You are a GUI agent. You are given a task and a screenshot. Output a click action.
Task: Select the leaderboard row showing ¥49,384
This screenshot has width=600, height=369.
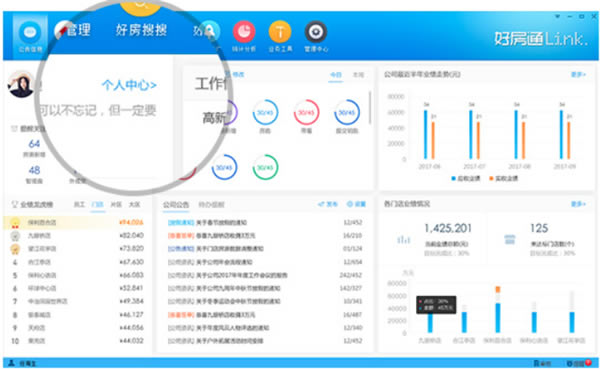pyautogui.click(x=77, y=301)
